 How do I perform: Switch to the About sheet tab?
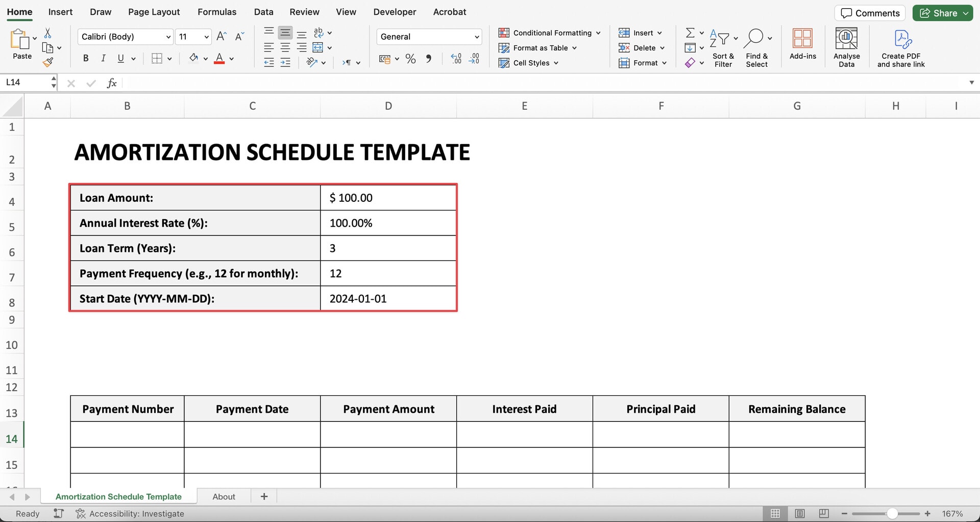pyautogui.click(x=224, y=496)
